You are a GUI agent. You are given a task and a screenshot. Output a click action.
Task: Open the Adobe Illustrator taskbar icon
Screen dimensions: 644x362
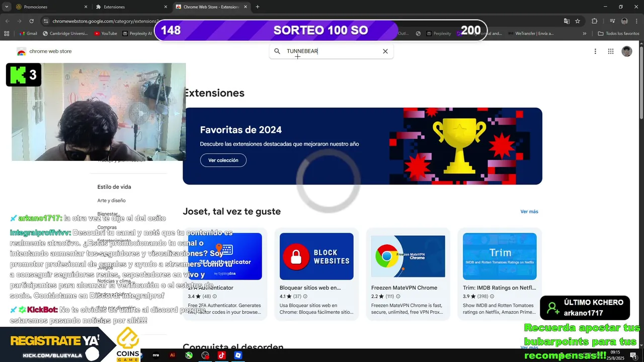[x=172, y=355]
